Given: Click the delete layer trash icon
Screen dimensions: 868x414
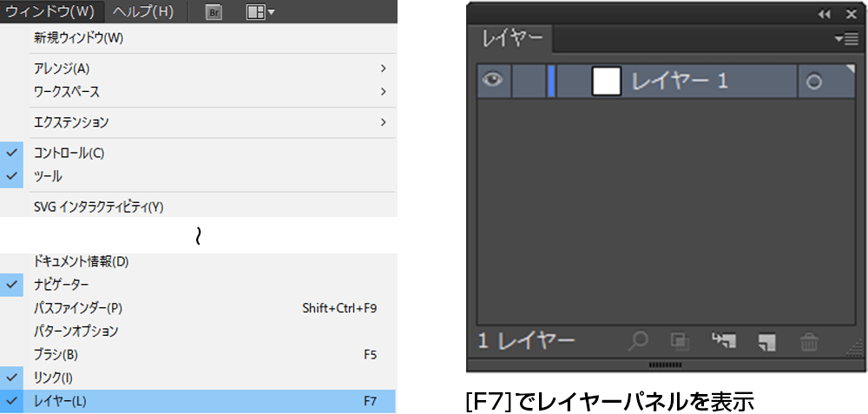Looking at the screenshot, I should click(x=809, y=341).
